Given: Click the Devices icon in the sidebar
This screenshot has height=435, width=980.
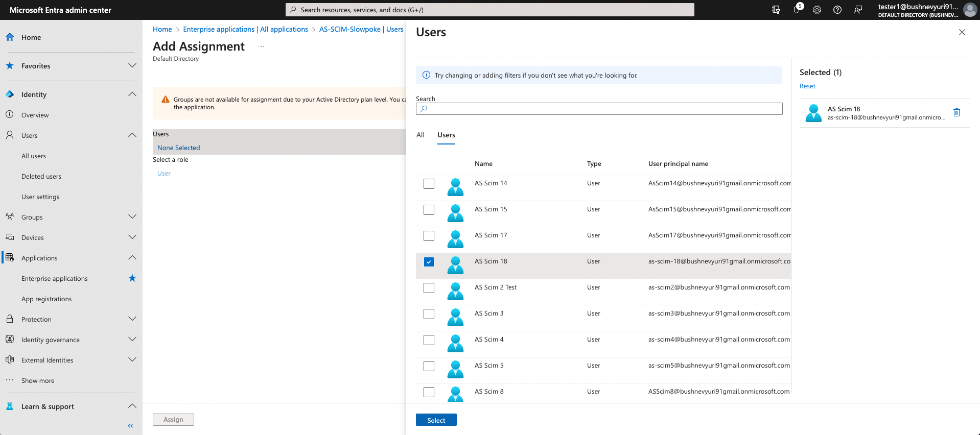Looking at the screenshot, I should [10, 237].
